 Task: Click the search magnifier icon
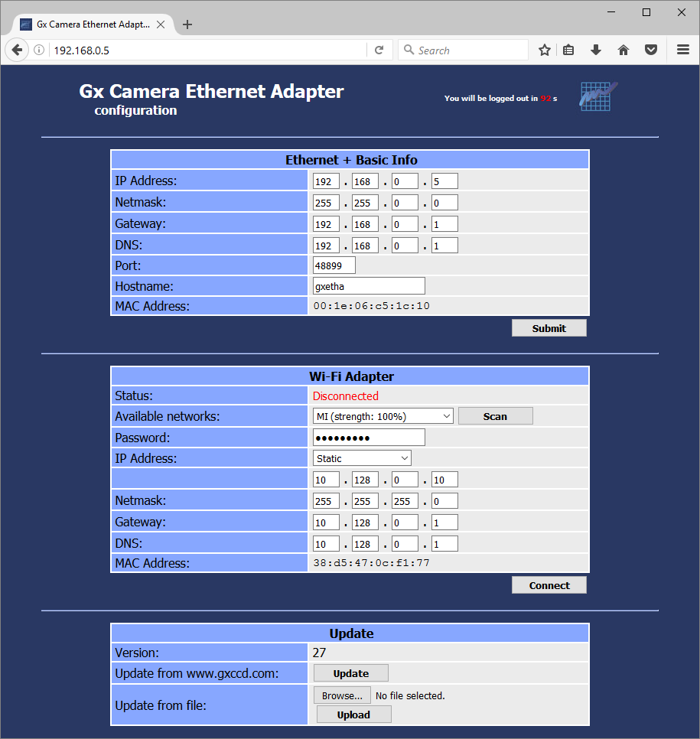409,50
